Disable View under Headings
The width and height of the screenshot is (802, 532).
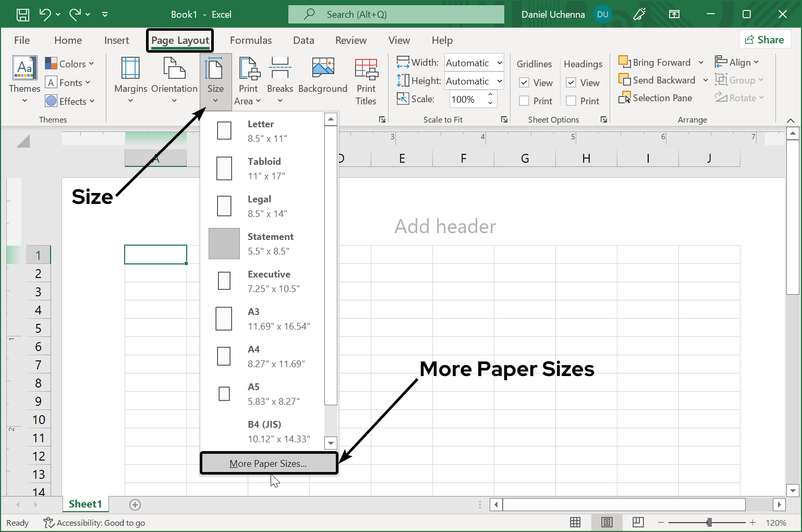(x=571, y=82)
